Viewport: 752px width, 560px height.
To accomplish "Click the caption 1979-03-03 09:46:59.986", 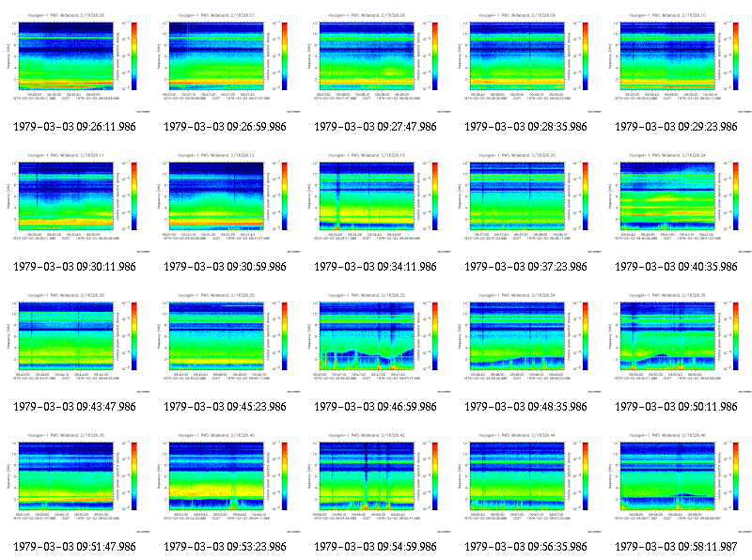I will 375,407.
